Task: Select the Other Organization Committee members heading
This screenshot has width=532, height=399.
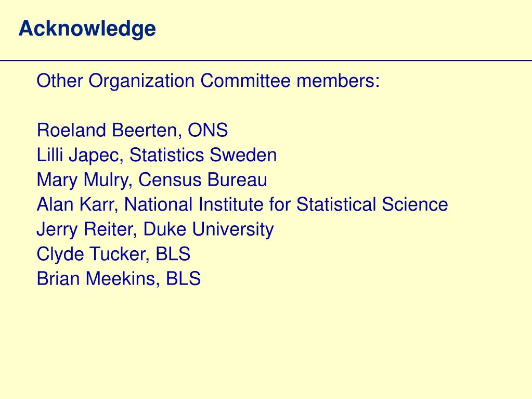Action: (x=208, y=81)
